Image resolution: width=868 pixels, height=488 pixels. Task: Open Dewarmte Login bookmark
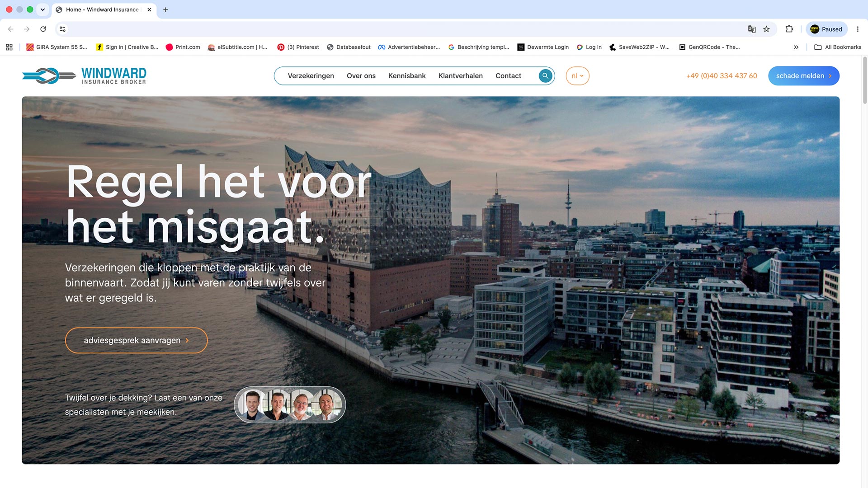(543, 47)
